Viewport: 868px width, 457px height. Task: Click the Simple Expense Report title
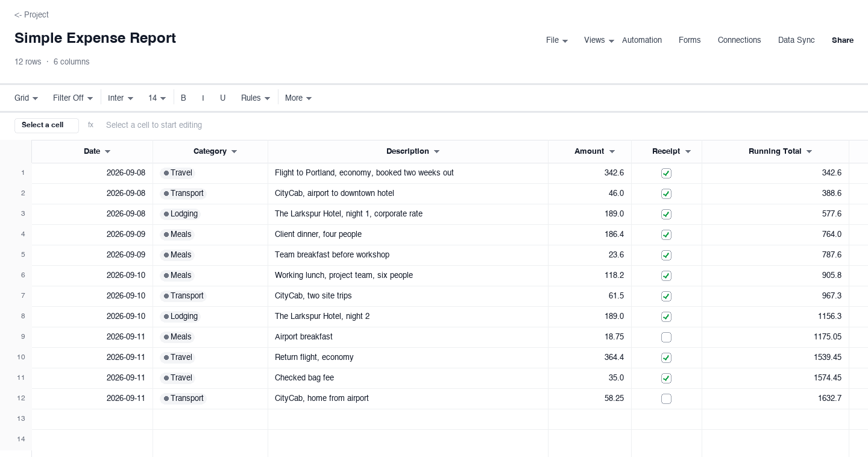[95, 38]
